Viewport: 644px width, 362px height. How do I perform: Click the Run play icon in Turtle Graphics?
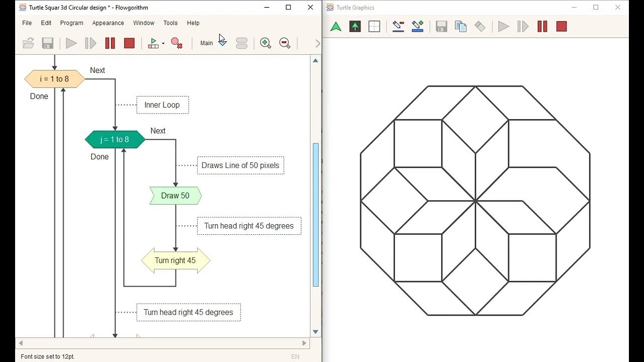point(504,27)
